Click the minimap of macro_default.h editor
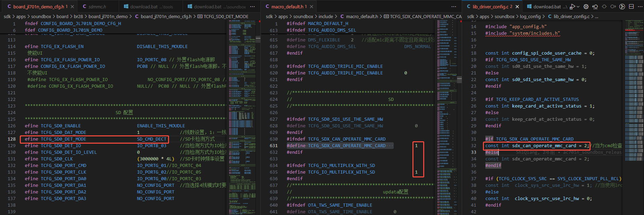This screenshot has height=215, width=644. coord(446,117)
